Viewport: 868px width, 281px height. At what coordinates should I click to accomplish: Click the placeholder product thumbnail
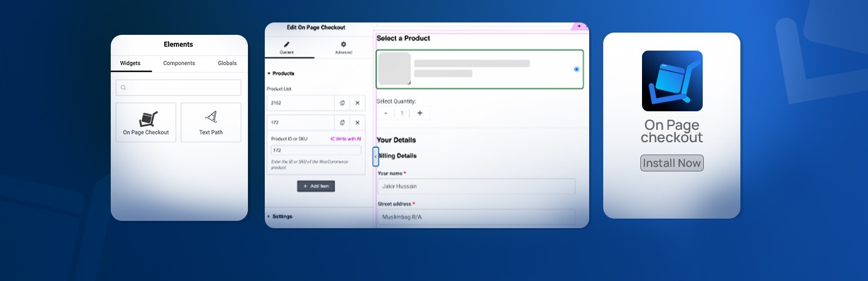tap(395, 69)
